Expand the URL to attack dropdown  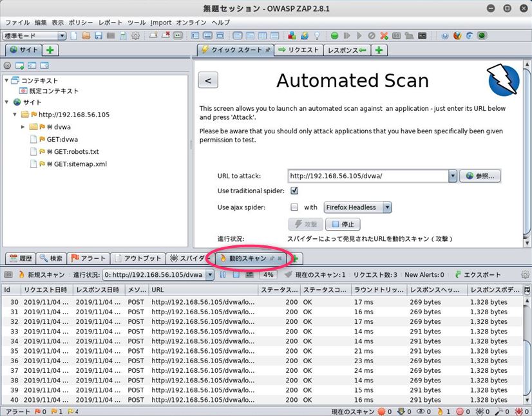click(453, 176)
